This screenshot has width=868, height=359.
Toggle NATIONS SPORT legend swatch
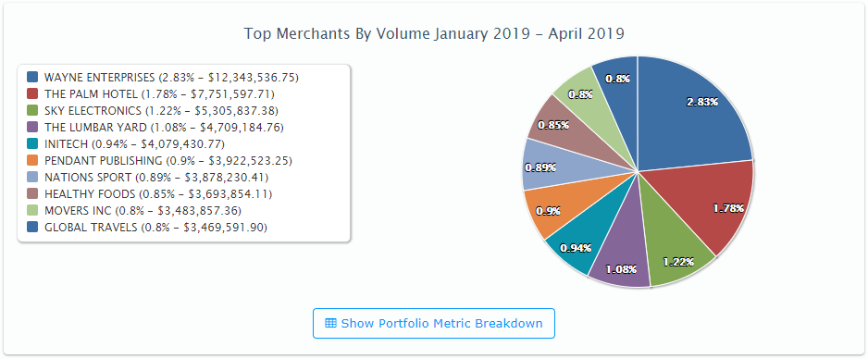32,177
